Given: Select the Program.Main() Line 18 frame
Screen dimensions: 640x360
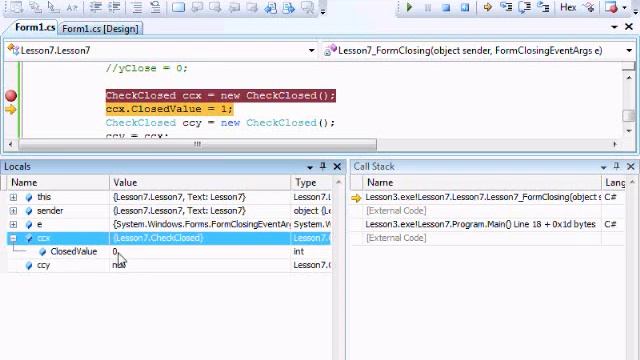Looking at the screenshot, I should click(487, 224).
